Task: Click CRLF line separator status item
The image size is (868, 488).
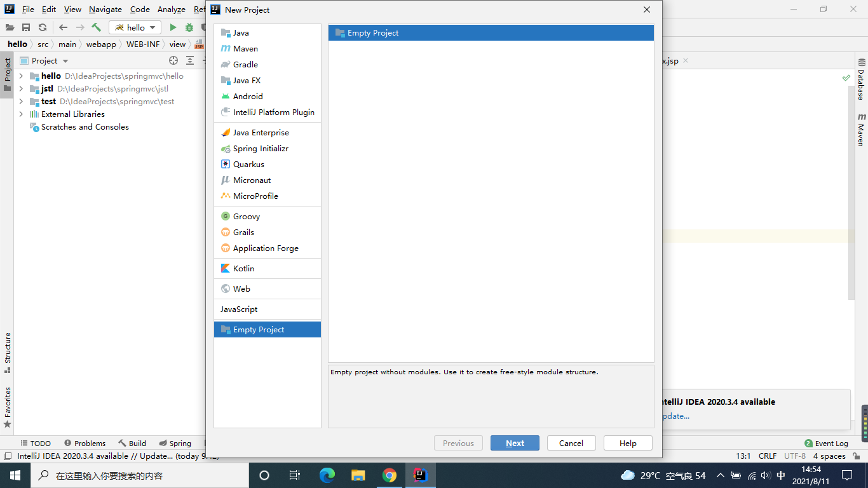Action: pyautogui.click(x=768, y=456)
